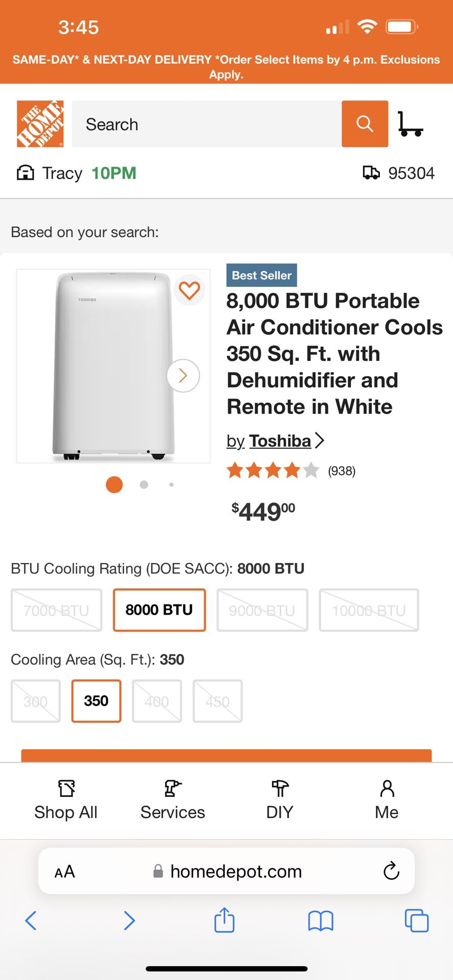Click the orange search magnifier button
This screenshot has width=453, height=980.
(365, 124)
